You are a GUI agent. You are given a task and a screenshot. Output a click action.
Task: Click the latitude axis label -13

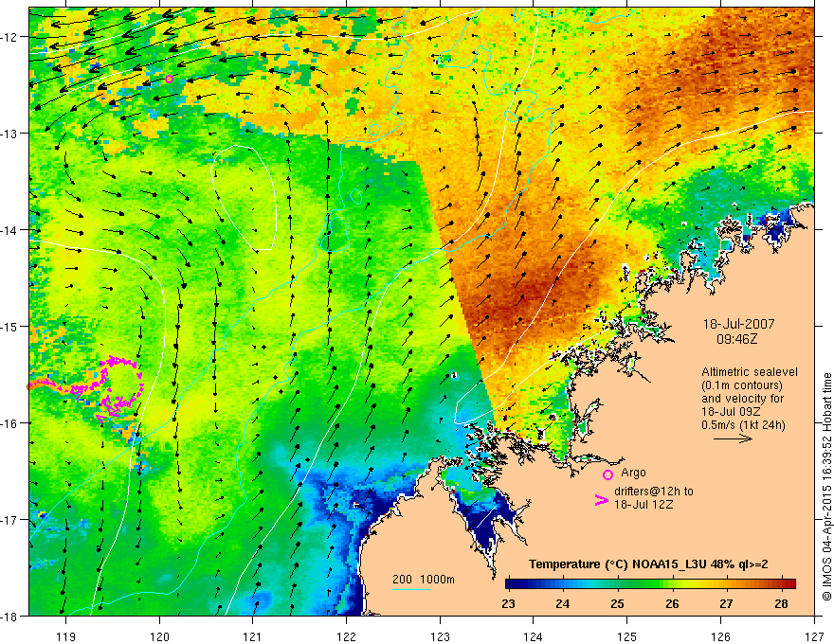tap(9, 134)
